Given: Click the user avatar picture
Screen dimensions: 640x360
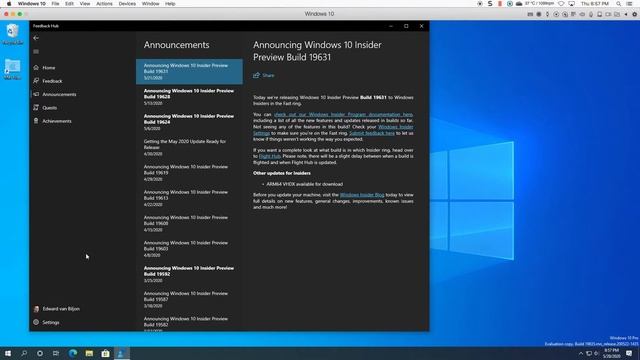Looking at the screenshot, I should (x=36, y=309).
